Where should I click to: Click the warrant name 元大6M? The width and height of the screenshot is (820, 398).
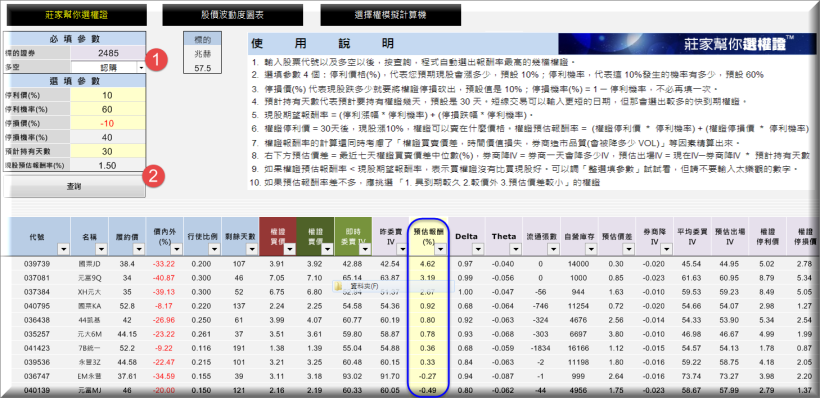point(89,333)
